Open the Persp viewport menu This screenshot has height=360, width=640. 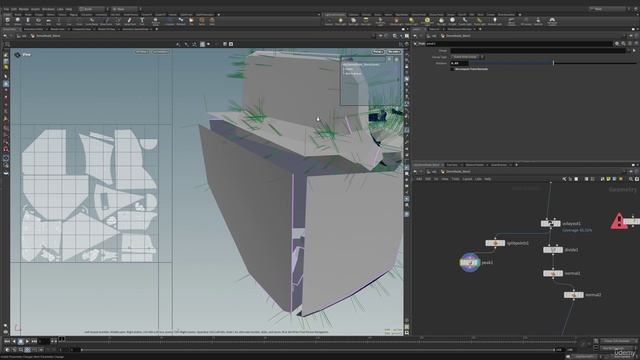[378, 52]
